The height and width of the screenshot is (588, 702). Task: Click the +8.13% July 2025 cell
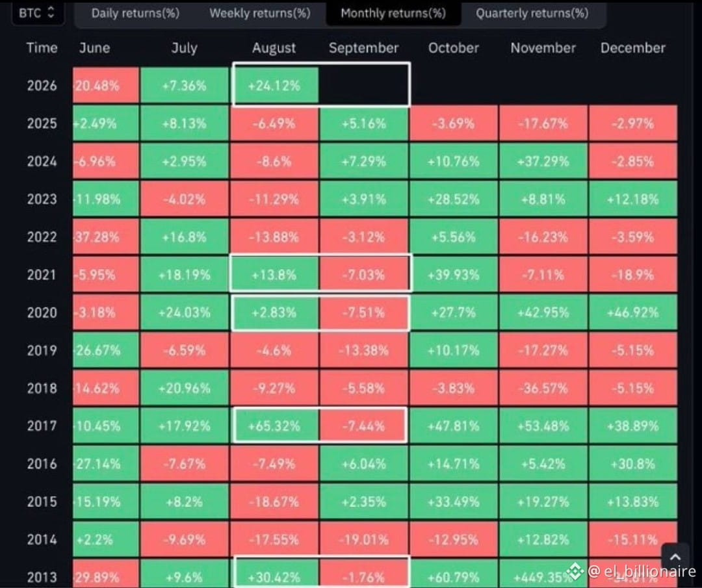click(185, 123)
